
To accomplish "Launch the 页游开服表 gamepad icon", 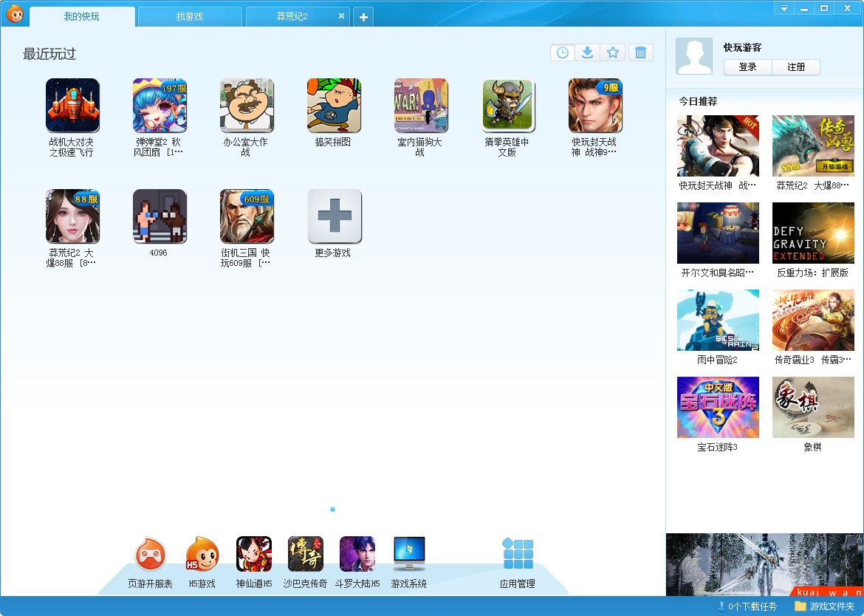I will point(150,554).
